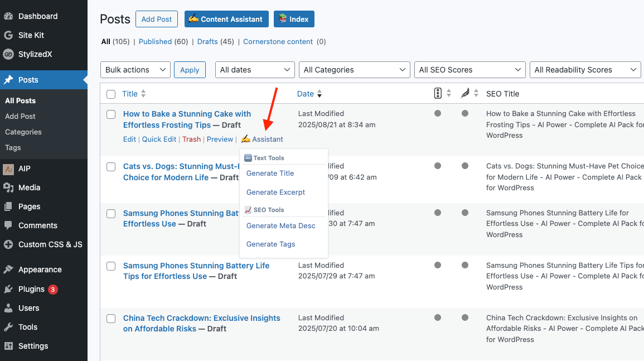Screen dimensions: 644x361
Task: Check the Cats vs. Dogs post checkbox
Action: coord(111,167)
